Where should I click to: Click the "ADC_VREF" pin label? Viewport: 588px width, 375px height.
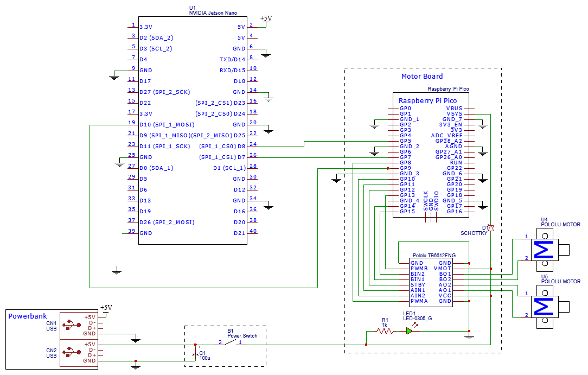[x=447, y=136]
